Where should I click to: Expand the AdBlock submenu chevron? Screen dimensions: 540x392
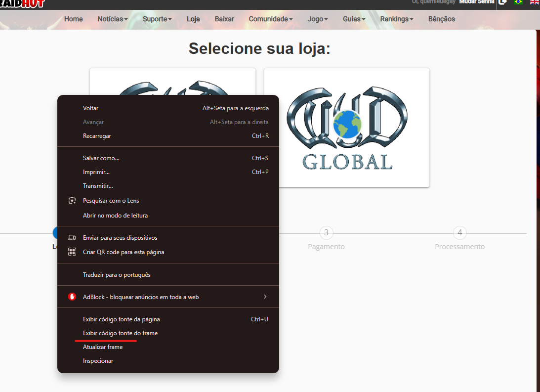pos(265,297)
